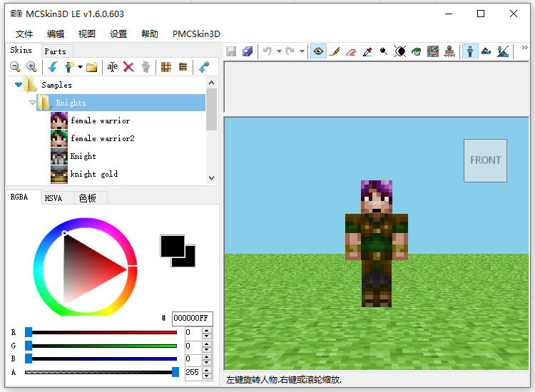Click the FRONT view orientation button
The width and height of the screenshot is (535, 392).
tap(485, 160)
